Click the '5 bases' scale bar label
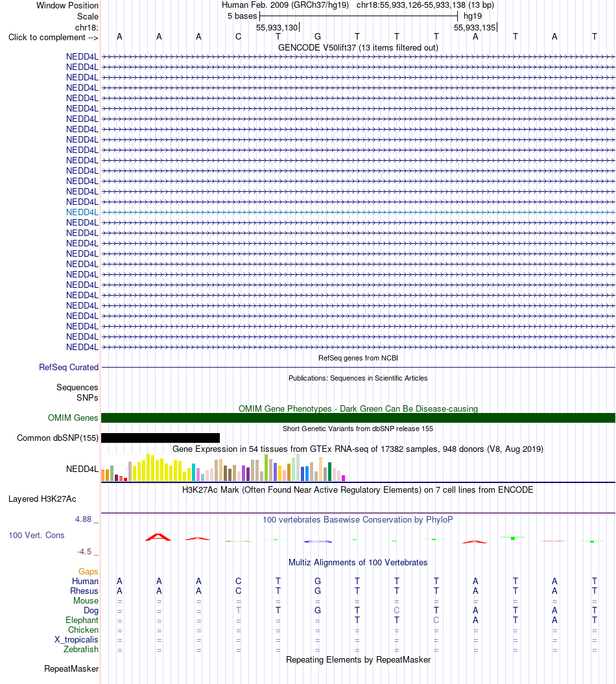The width and height of the screenshot is (616, 684). coord(242,16)
